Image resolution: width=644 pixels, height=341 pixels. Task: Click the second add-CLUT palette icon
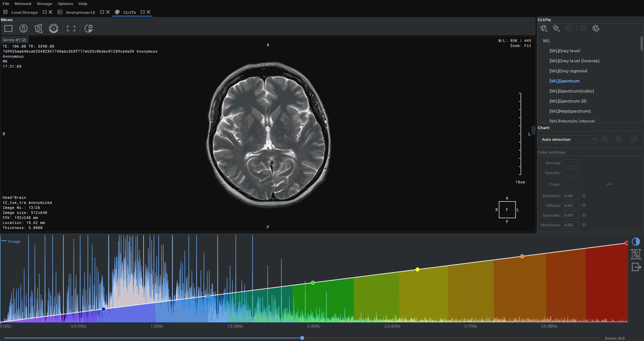click(556, 29)
